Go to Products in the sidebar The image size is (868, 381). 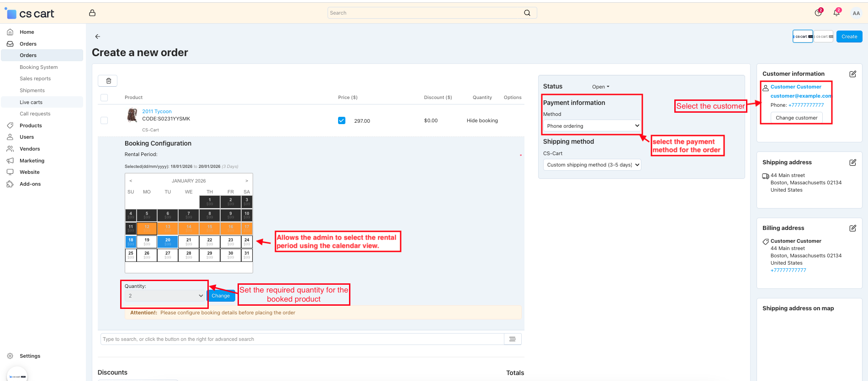pos(31,125)
